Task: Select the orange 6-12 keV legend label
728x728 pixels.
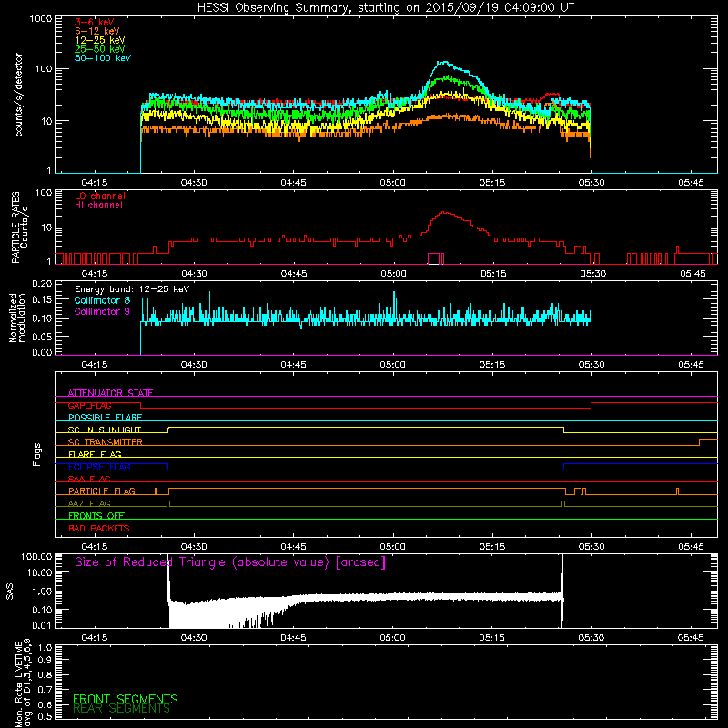Action: (x=97, y=31)
